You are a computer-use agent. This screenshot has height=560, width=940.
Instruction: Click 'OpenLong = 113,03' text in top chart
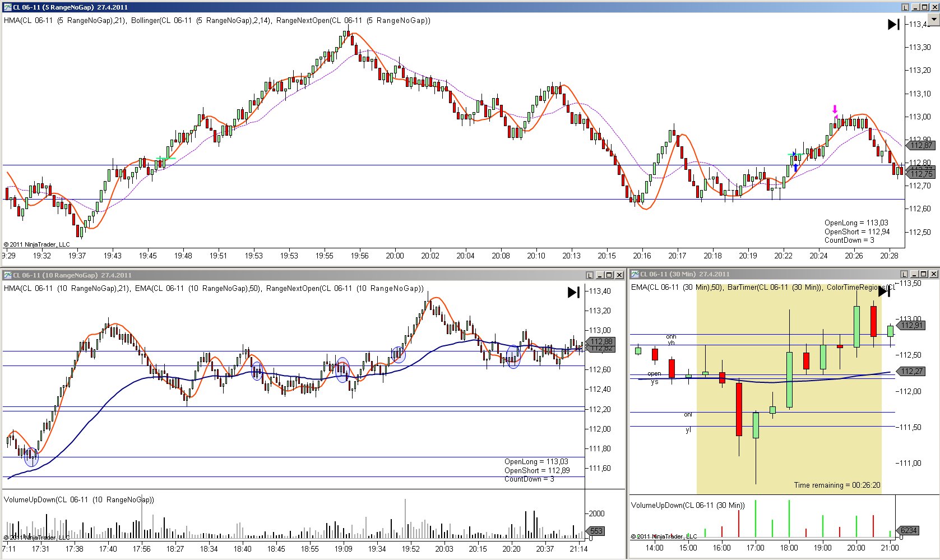[856, 223]
